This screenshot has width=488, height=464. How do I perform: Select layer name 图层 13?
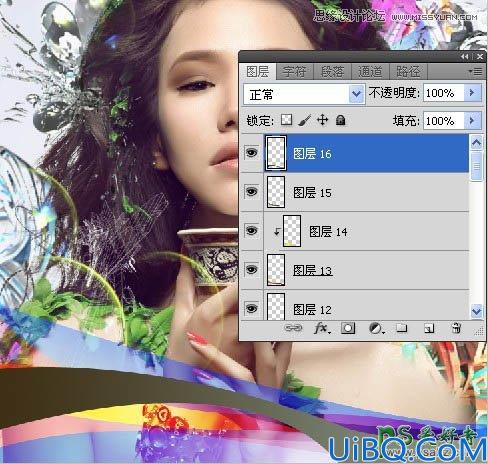pyautogui.click(x=312, y=270)
